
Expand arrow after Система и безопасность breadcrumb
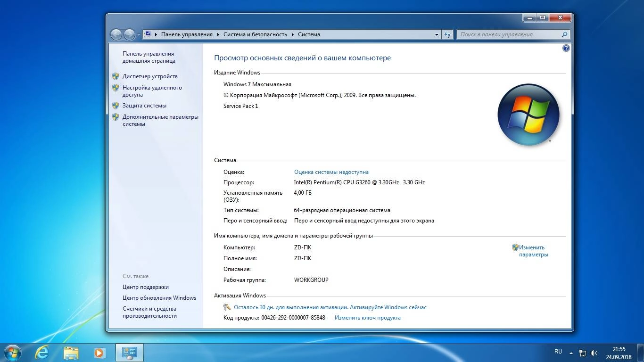tap(292, 34)
